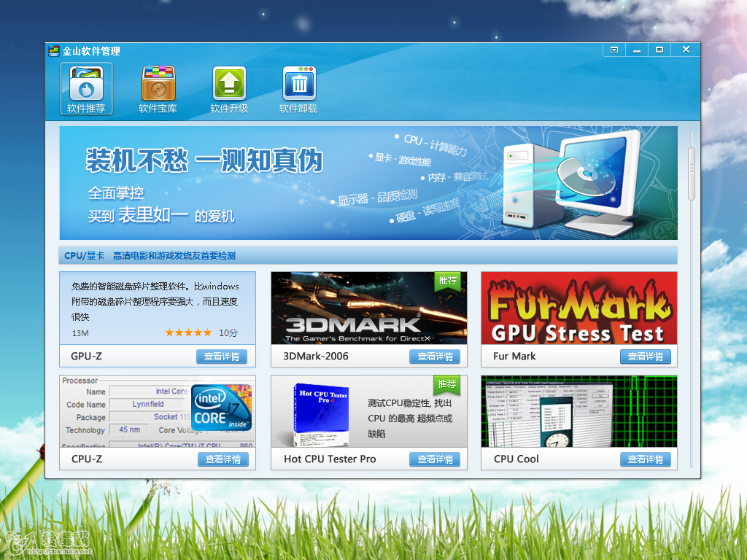Click the GPU-Z description card
Image resolution: width=747 pixels, height=560 pixels.
point(158,308)
